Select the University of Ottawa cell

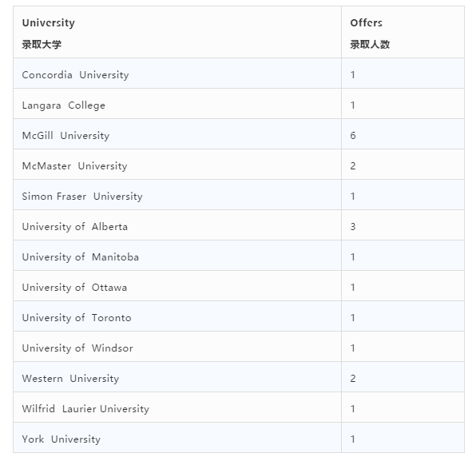tap(177, 286)
